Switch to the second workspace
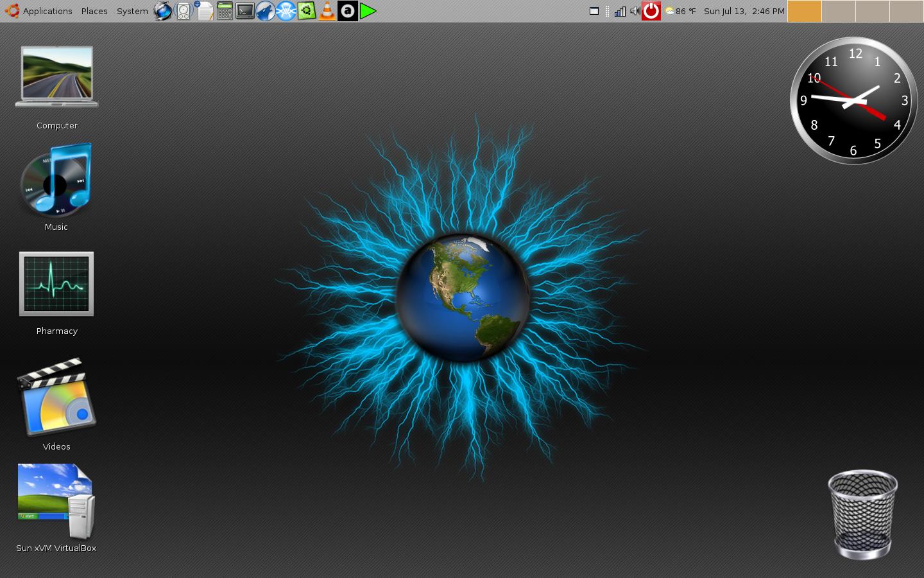The height and width of the screenshot is (578, 924). pos(839,11)
